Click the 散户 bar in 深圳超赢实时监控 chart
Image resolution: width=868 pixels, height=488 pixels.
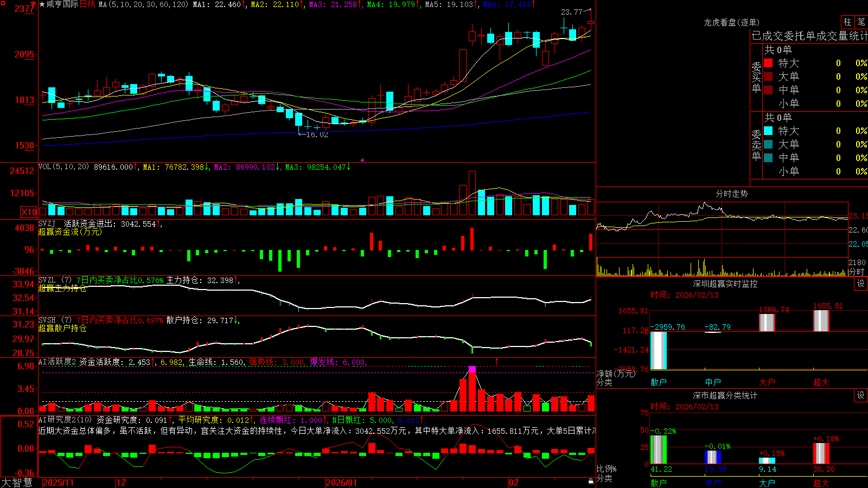(x=659, y=350)
